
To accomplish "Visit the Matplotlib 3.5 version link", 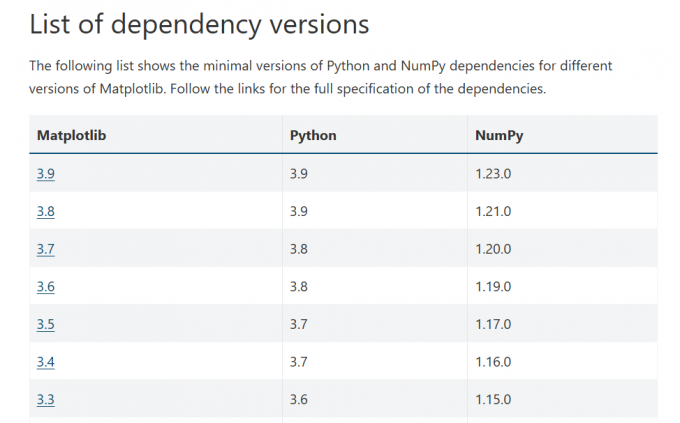I will pyautogui.click(x=46, y=324).
